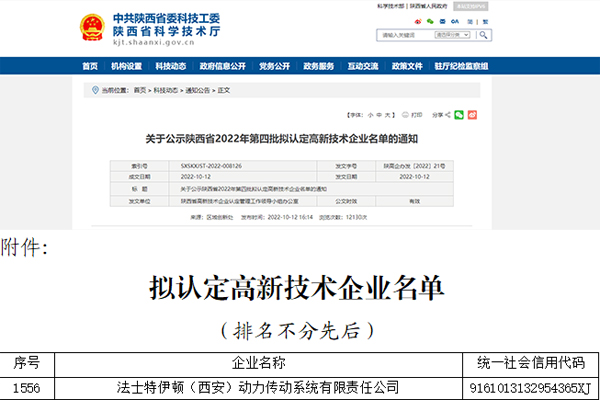600x400 pixels.
Task: Share article via red Weibo icon
Action: point(473,115)
